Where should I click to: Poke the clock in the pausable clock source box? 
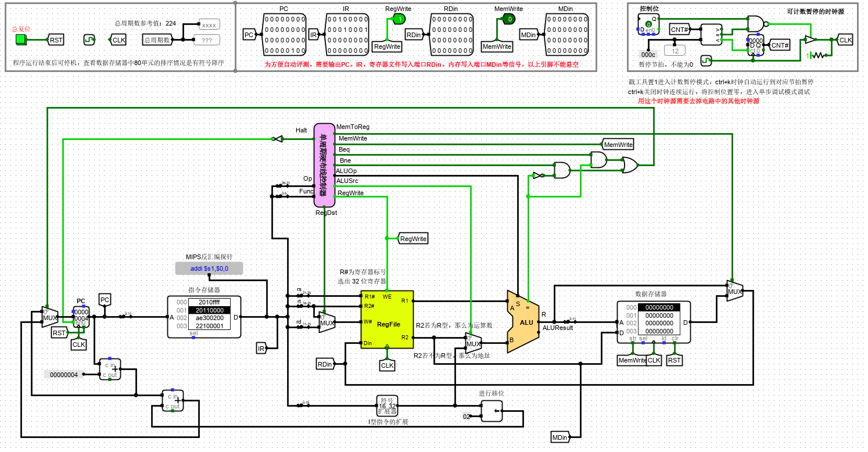click(705, 60)
